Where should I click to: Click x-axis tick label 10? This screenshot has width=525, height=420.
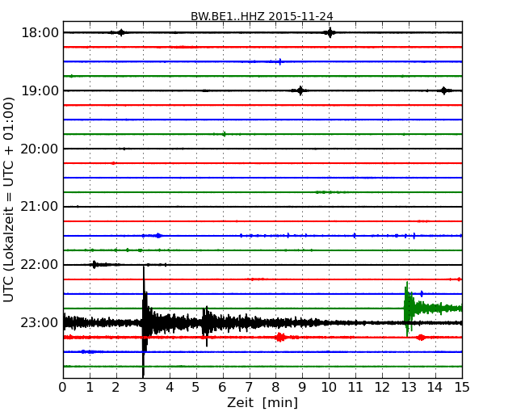tap(329, 388)
